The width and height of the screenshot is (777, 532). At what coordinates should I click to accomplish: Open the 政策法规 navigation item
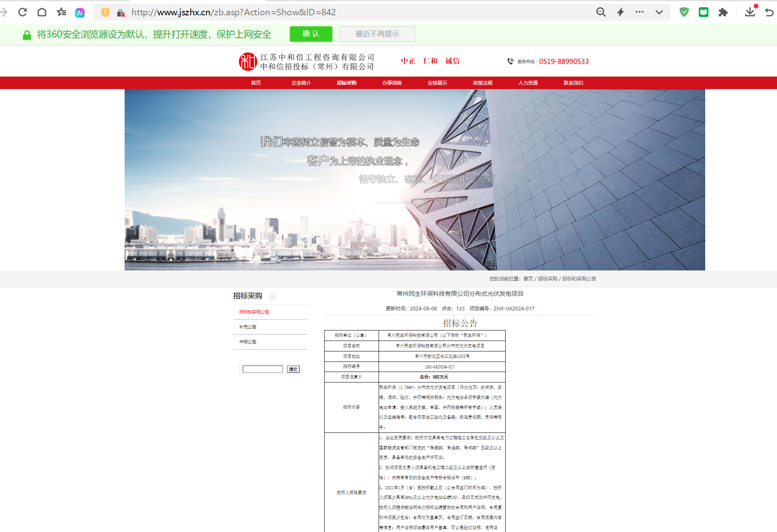point(483,83)
